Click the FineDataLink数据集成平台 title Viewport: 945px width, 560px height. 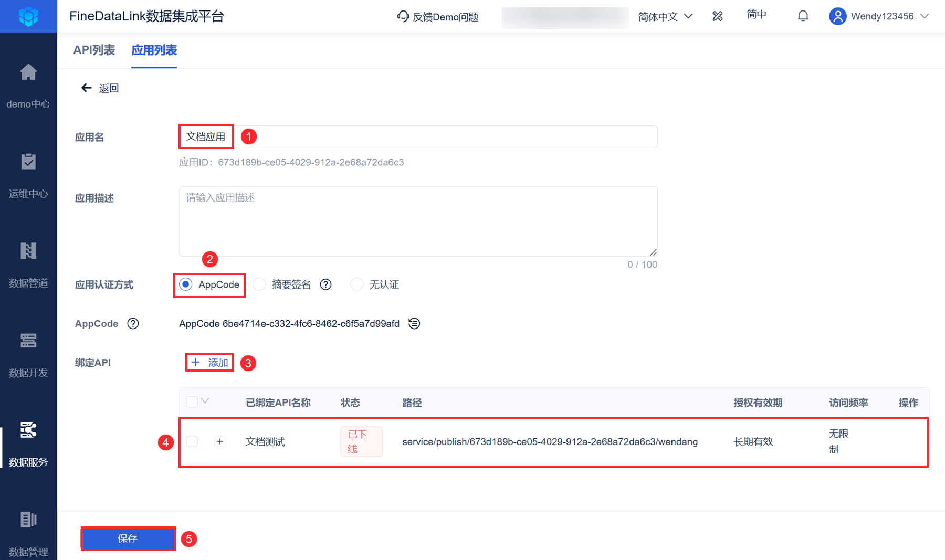click(x=146, y=16)
